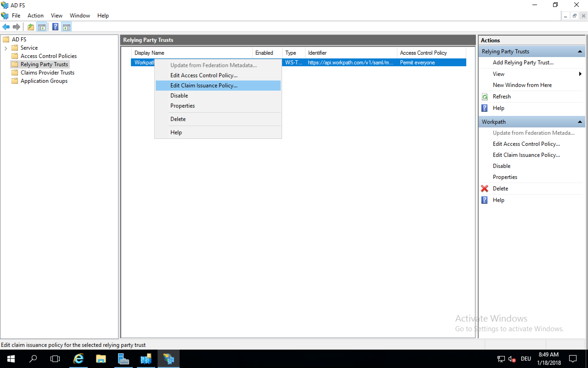Image resolution: width=588 pixels, height=368 pixels.
Task: Click the AD FS console taskbar icon
Action: pyautogui.click(x=168, y=359)
